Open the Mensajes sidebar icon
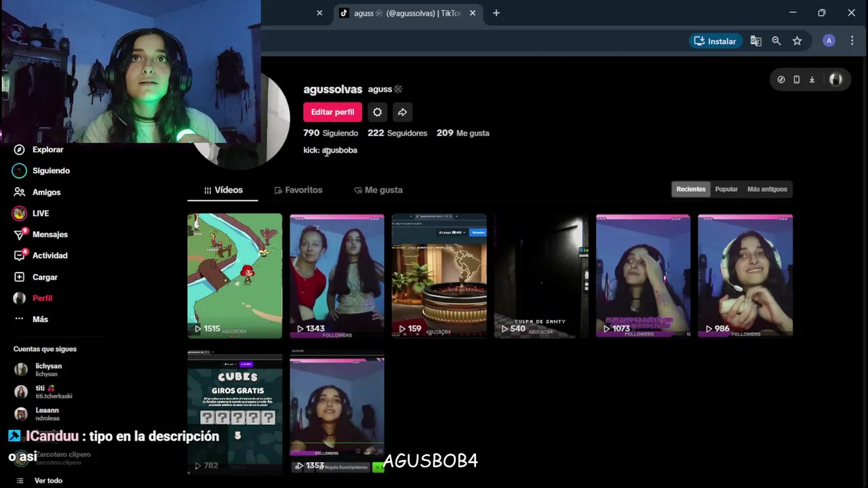868x488 pixels. [x=20, y=235]
